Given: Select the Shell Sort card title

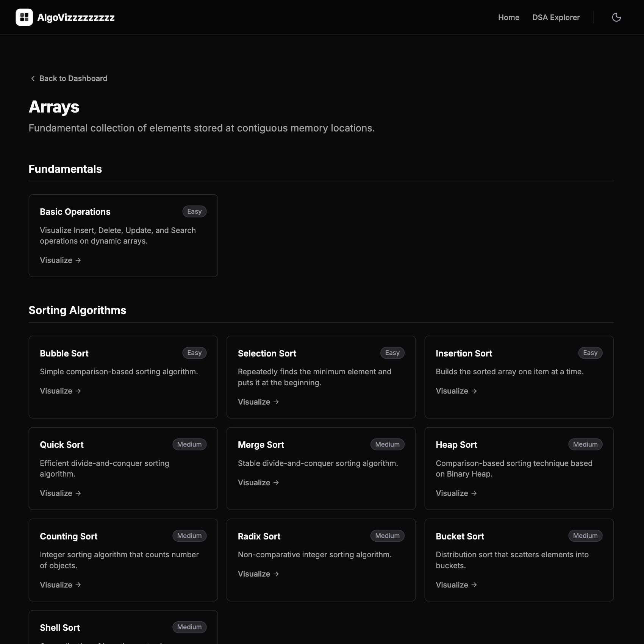Looking at the screenshot, I should 60,628.
